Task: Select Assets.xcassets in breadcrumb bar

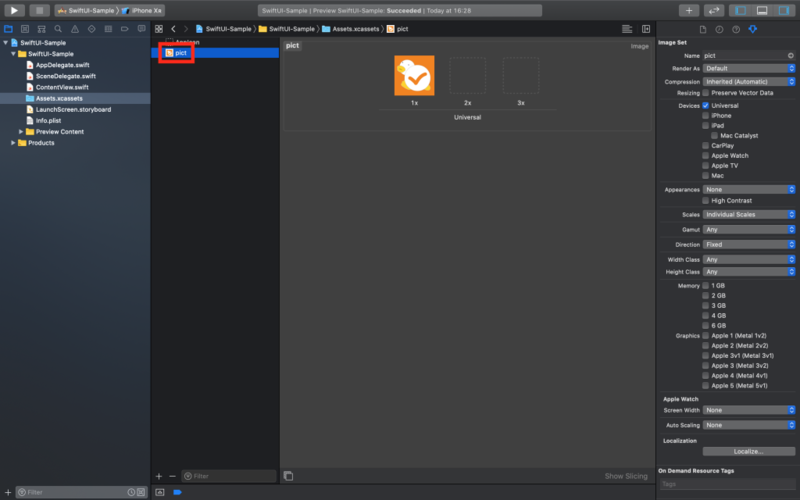Action: point(351,29)
